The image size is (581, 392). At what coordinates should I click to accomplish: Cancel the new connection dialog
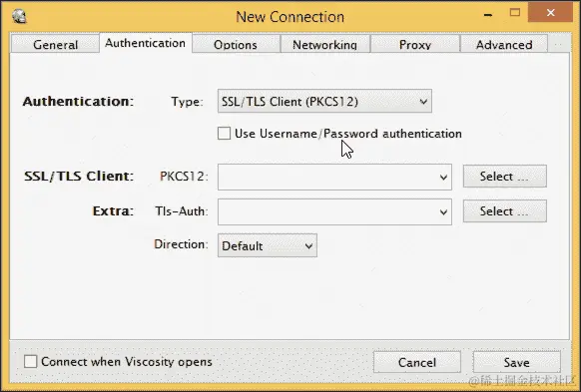tap(417, 362)
